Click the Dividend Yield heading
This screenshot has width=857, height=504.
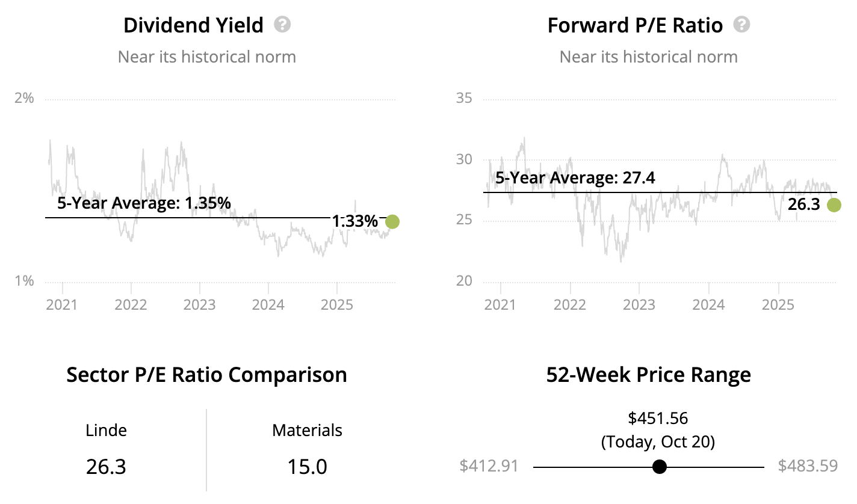[193, 25]
